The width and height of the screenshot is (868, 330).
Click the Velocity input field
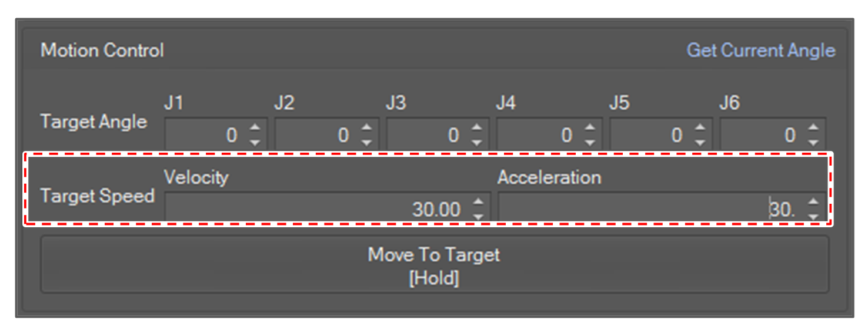point(318,209)
